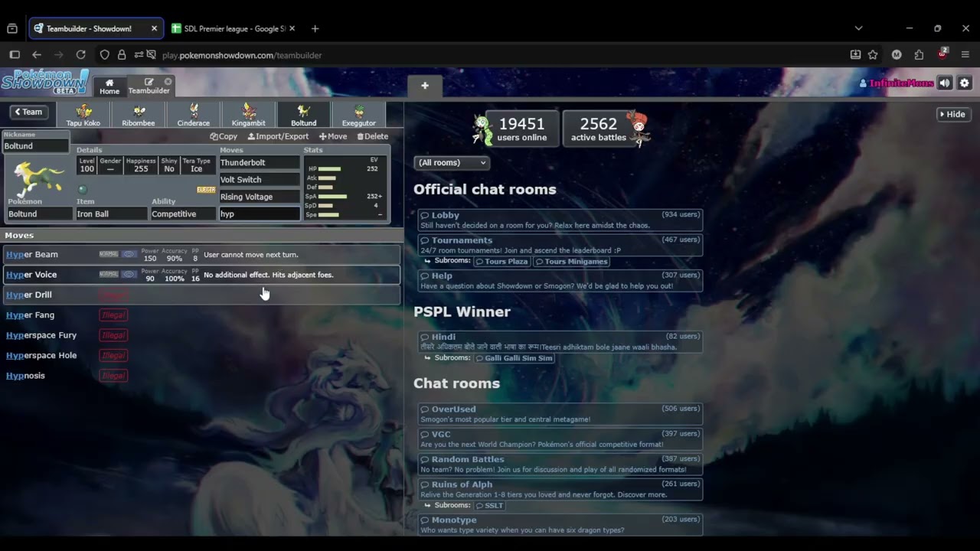The image size is (980, 551).
Task: Choose Hyper Drill from move results
Action: (201, 295)
